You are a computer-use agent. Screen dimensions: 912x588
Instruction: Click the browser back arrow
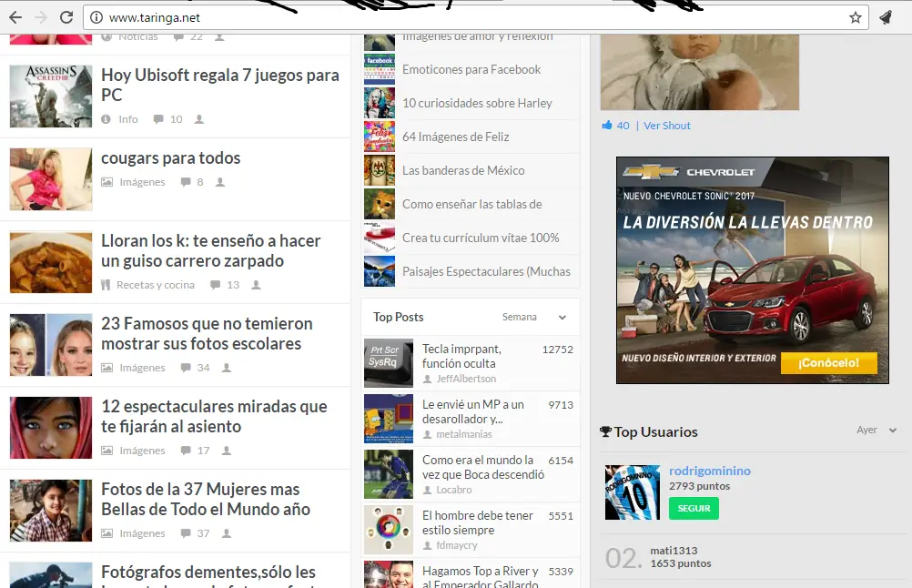click(15, 17)
